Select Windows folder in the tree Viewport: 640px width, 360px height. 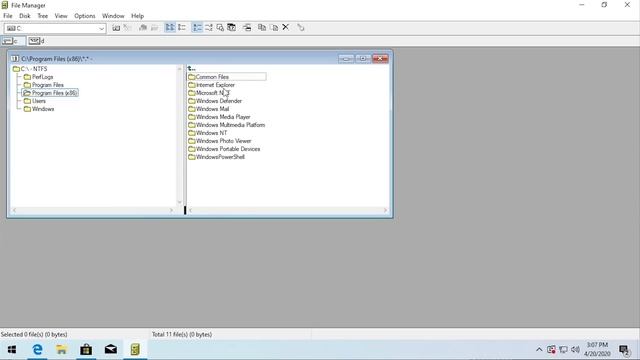pos(39,109)
